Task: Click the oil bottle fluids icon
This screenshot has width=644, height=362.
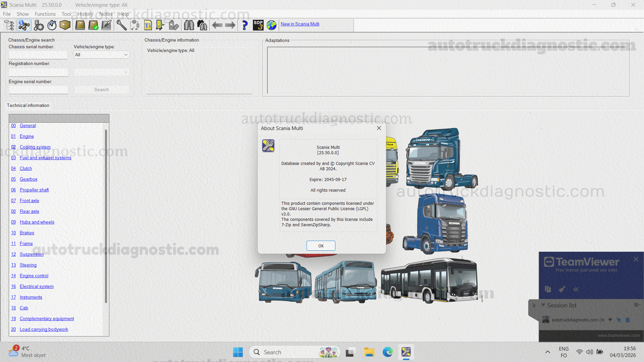Action: coord(173,25)
